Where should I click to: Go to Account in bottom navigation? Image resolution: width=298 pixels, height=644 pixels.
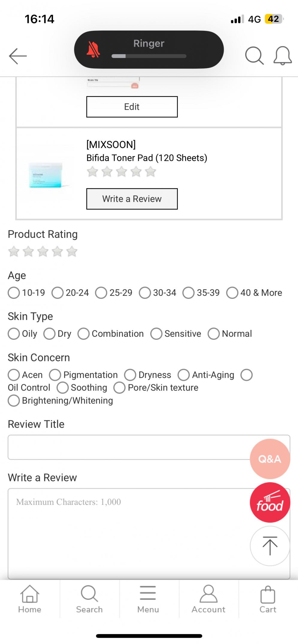coord(208,599)
